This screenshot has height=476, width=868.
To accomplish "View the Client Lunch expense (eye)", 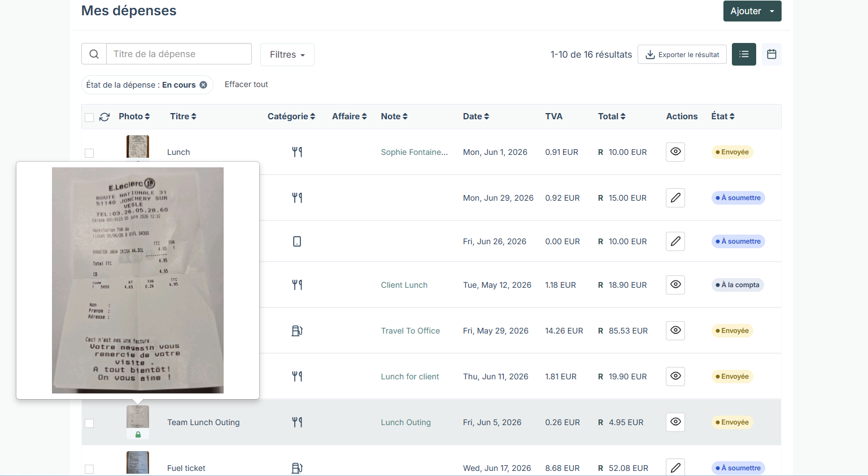I will click(x=675, y=285).
